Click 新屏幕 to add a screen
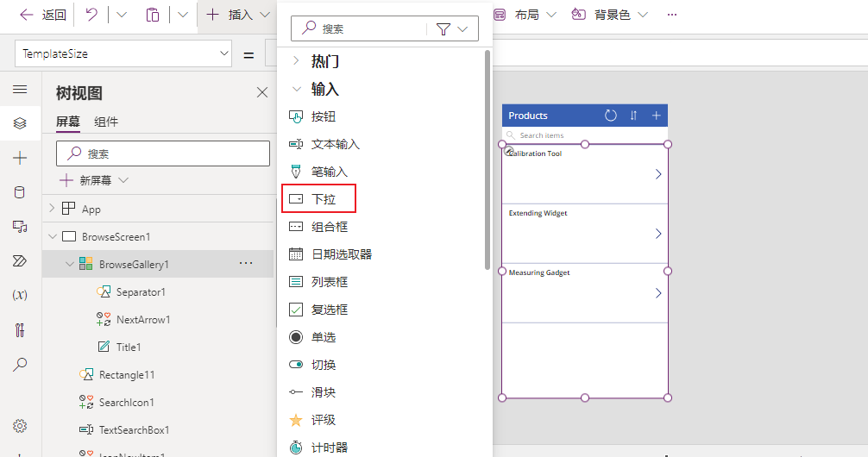868x457 pixels. tap(86, 180)
